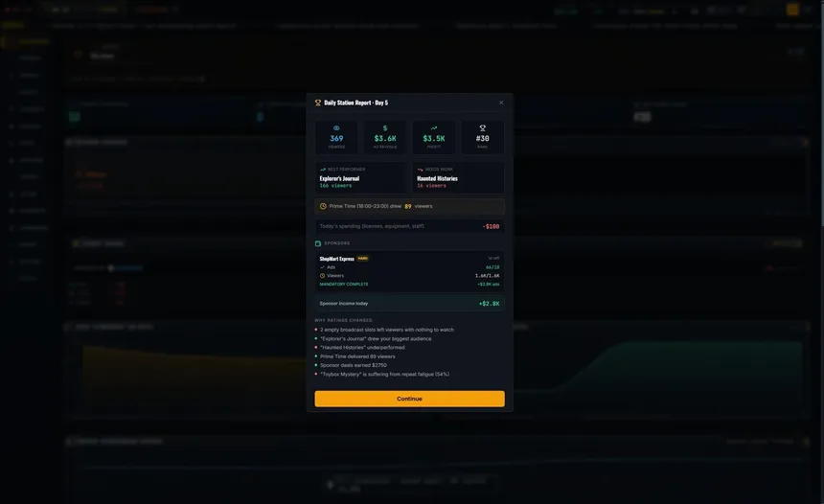Click the Needs Work trend-down icon
The height and width of the screenshot is (504, 824).
(420, 170)
